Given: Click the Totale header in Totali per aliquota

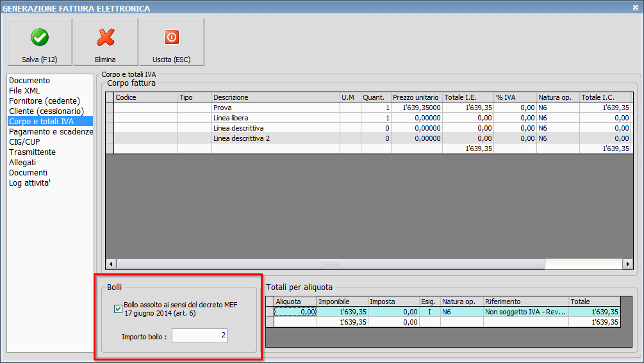Looking at the screenshot, I should coord(594,302).
